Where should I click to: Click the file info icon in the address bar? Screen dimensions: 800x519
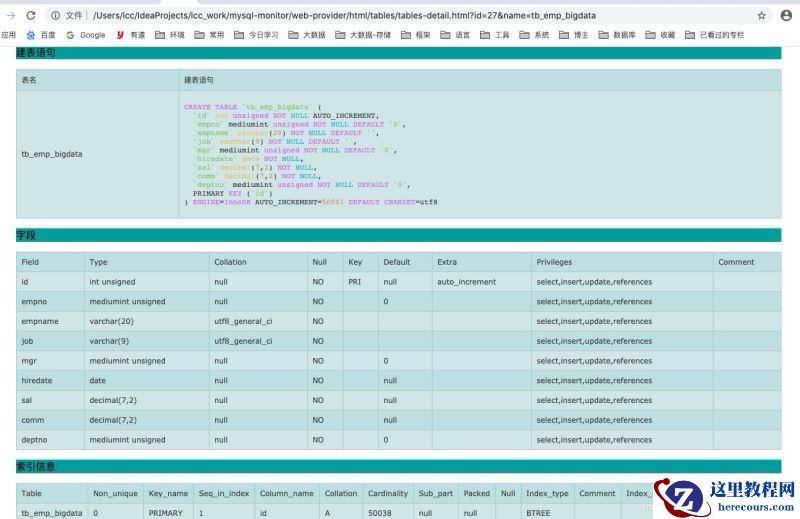(x=55, y=15)
